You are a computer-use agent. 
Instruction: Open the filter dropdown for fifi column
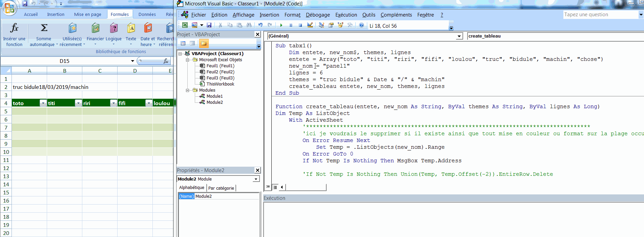[149, 103]
